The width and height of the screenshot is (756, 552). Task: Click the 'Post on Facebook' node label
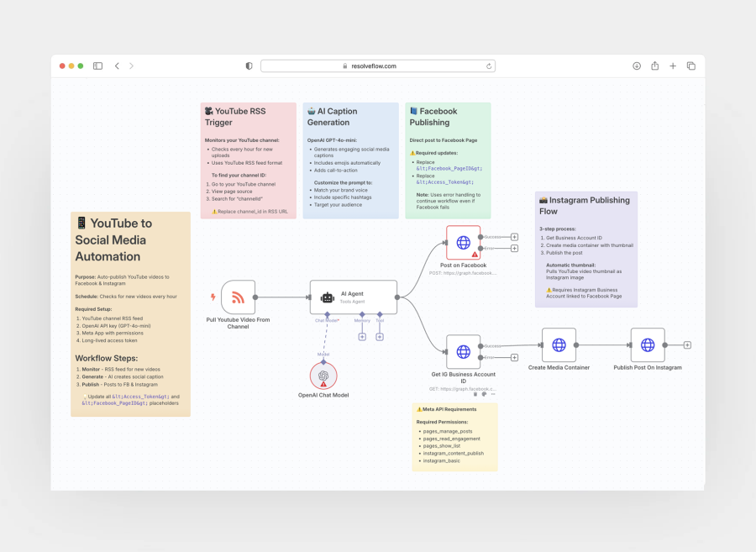[464, 265]
